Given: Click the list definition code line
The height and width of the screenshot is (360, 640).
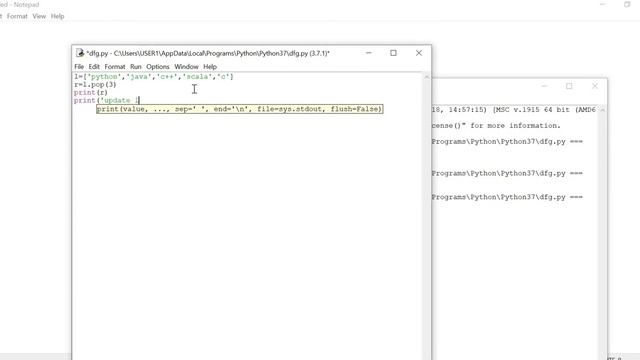Looking at the screenshot, I should (154, 77).
